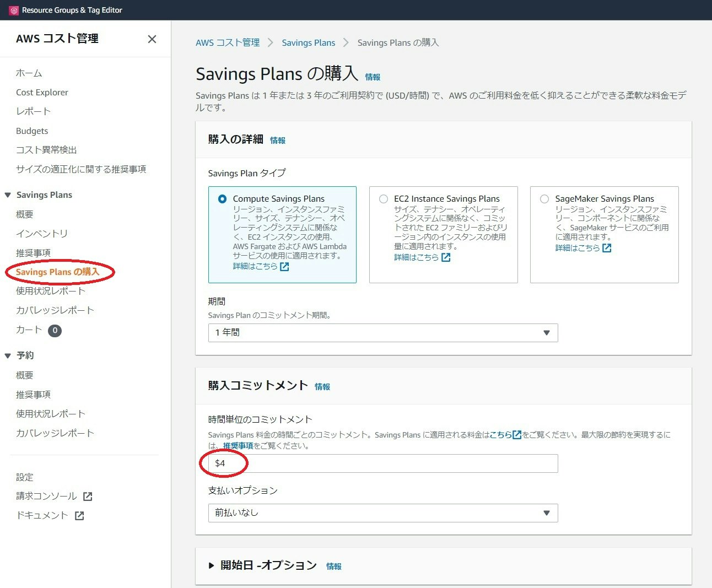712x588 pixels.
Task: Click 詳細はこちら under EC2 Instance Savings Plans
Action: coord(417,257)
